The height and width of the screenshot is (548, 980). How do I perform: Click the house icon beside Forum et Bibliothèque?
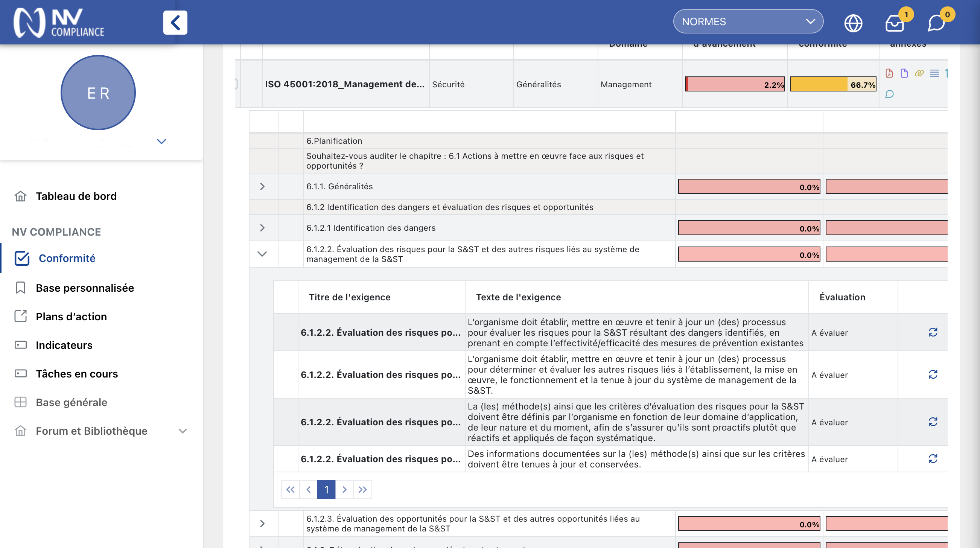point(21,431)
